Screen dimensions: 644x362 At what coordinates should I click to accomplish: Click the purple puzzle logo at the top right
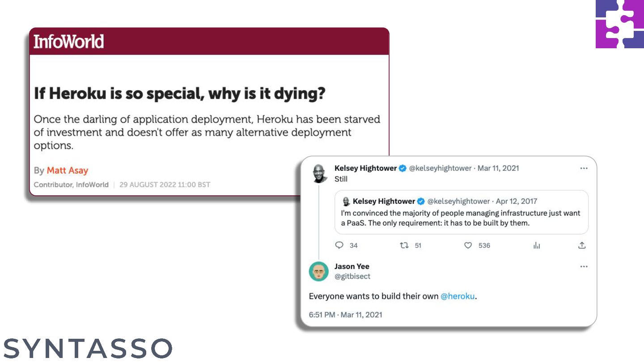pyautogui.click(x=620, y=24)
